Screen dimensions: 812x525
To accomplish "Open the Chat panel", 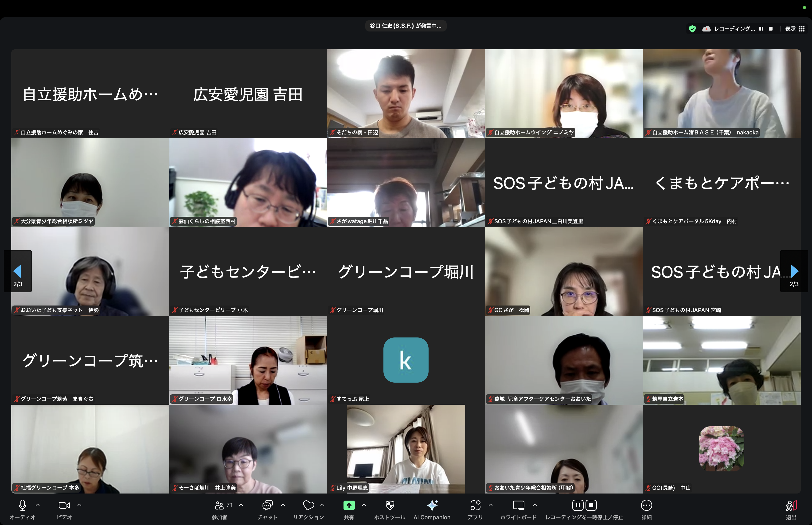I will click(267, 505).
